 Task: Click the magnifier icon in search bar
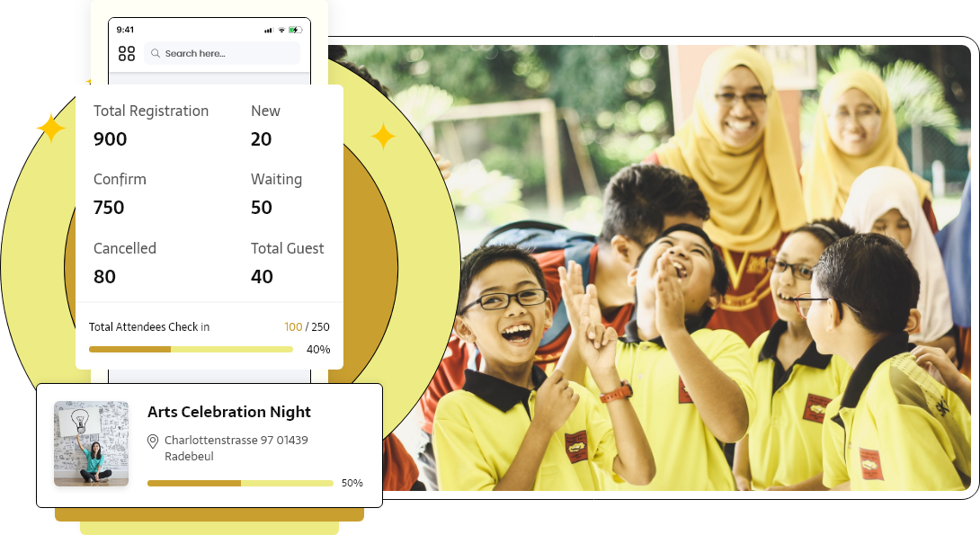click(x=156, y=54)
